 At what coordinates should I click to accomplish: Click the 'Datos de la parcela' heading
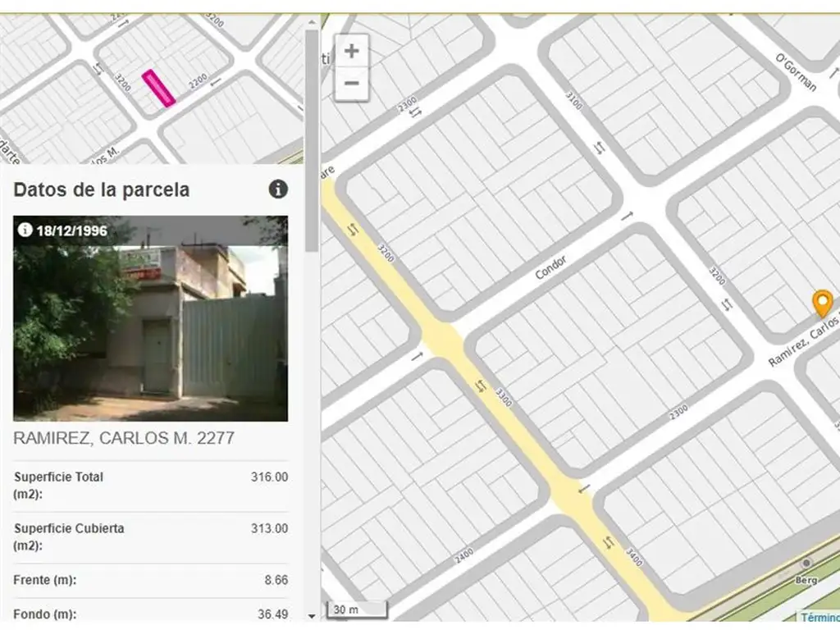pyautogui.click(x=101, y=189)
